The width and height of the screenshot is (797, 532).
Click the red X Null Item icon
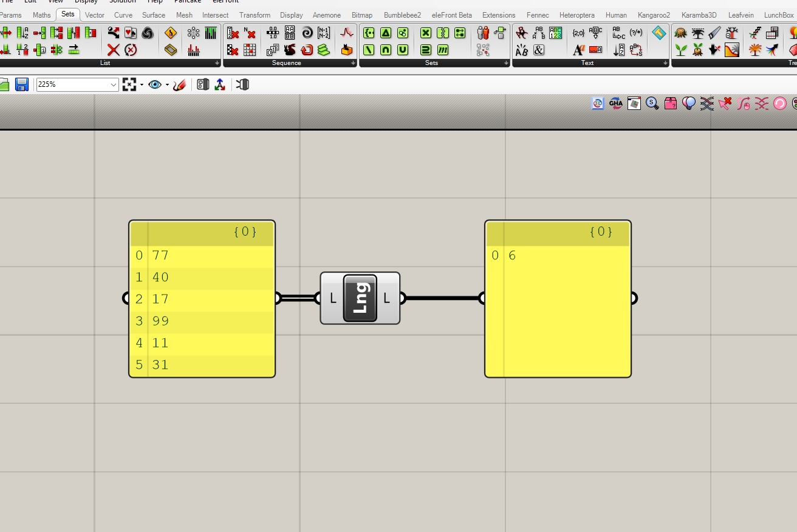pyautogui.click(x=114, y=50)
